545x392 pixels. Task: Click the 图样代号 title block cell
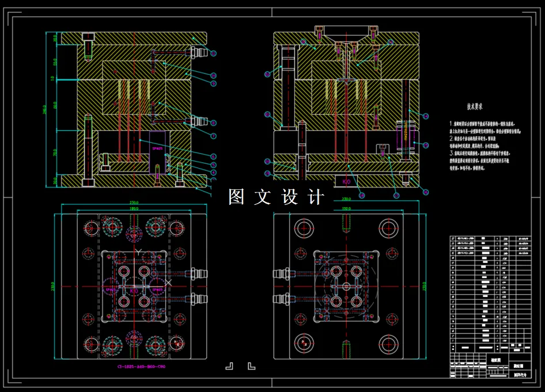point(520,375)
